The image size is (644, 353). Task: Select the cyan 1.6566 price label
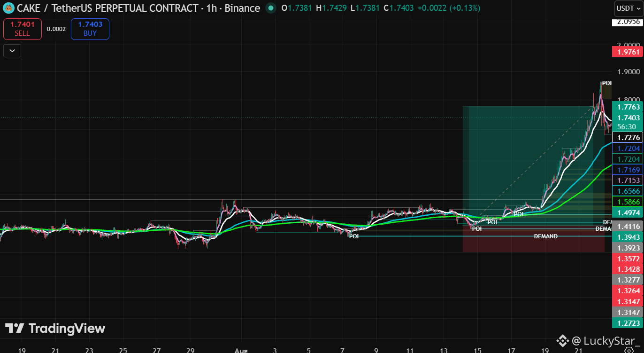[629, 191]
